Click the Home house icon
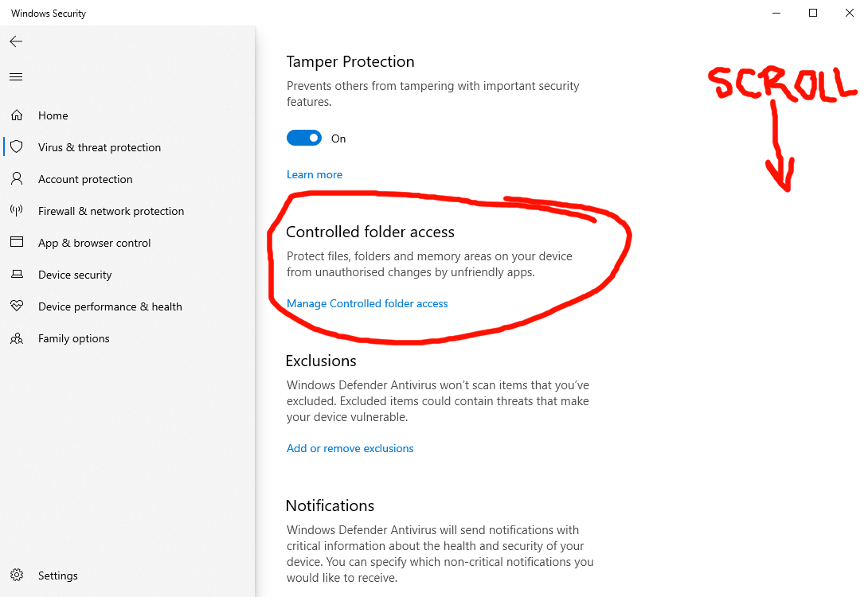The image size is (868, 597). 17,115
